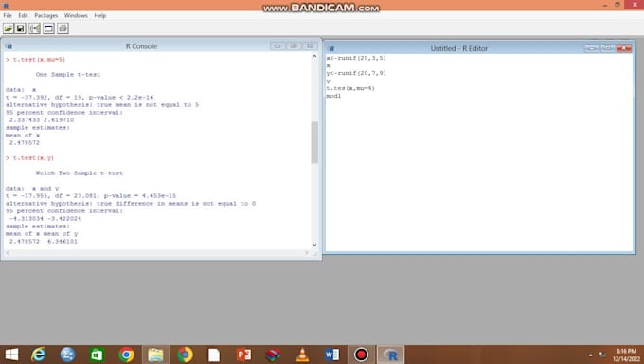Viewport: 644px width, 364px height.
Task: Maximize the R Console window
Action: click(294, 46)
